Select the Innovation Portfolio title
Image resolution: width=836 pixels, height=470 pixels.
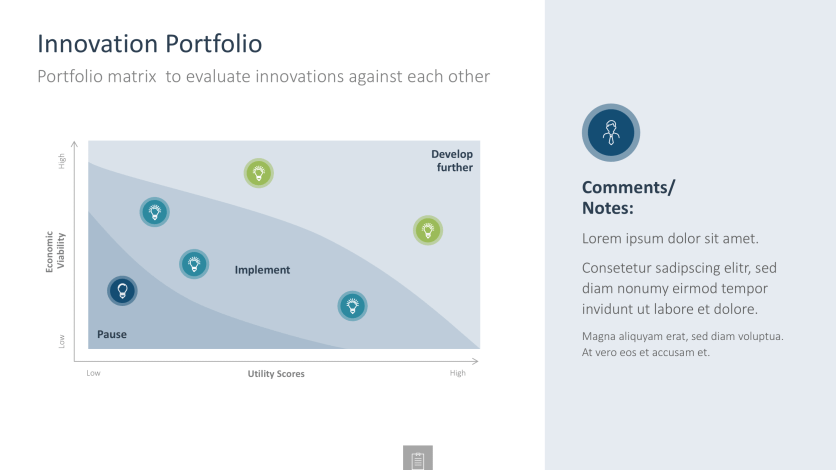tap(150, 44)
